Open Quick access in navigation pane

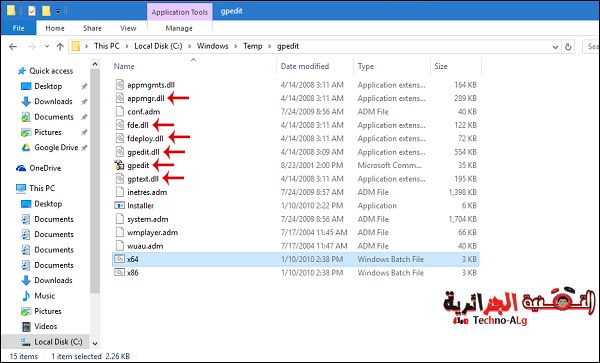point(51,71)
